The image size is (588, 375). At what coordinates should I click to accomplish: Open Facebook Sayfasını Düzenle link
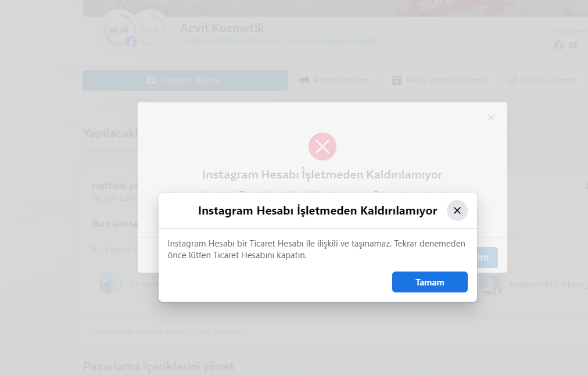click(x=230, y=41)
